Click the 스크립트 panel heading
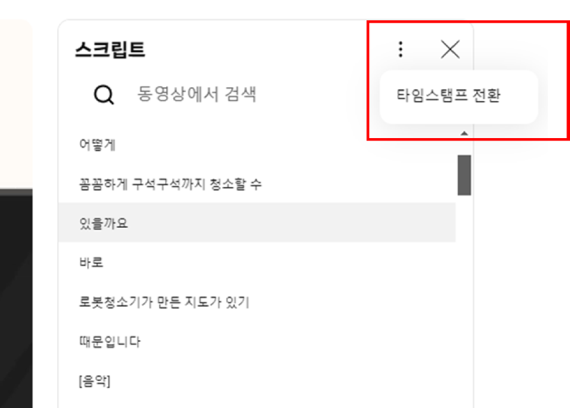 tap(110, 49)
